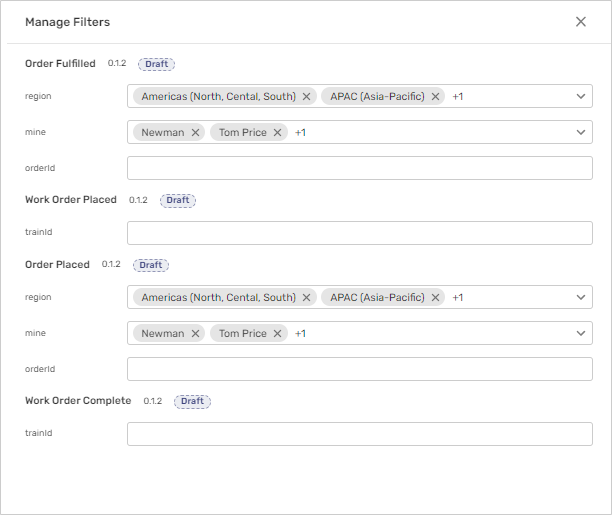
Task: Remove Americas chip from Order Placed region
Action: [307, 298]
